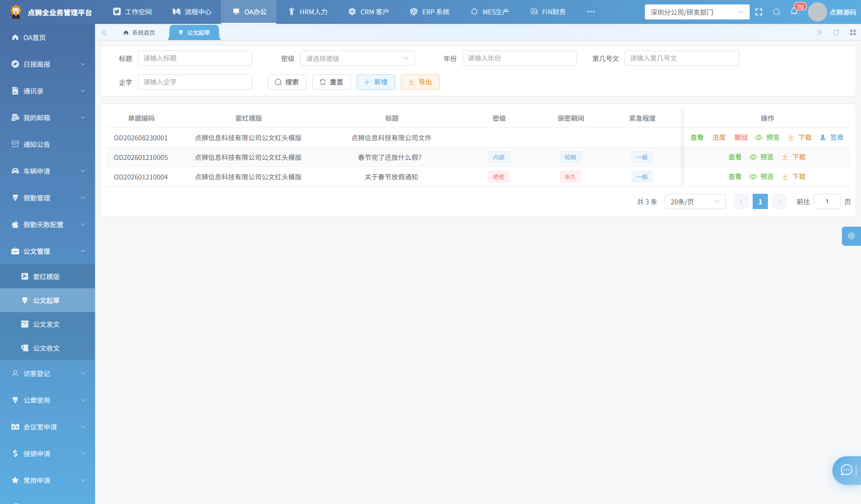Viewport: 861px width, 504px height.
Task: Go to OA首页 in sidebar
Action: (x=47, y=37)
